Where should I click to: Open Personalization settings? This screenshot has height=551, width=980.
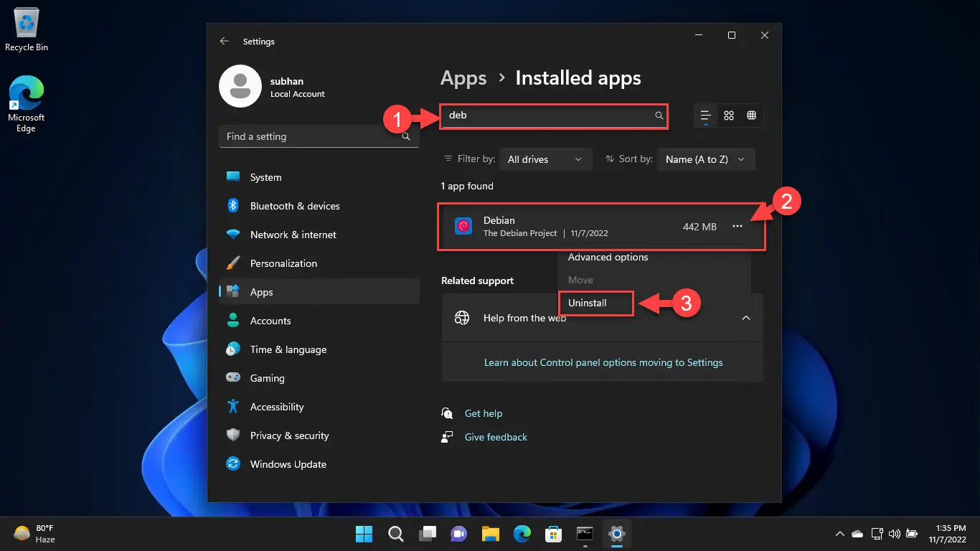[x=319, y=263]
